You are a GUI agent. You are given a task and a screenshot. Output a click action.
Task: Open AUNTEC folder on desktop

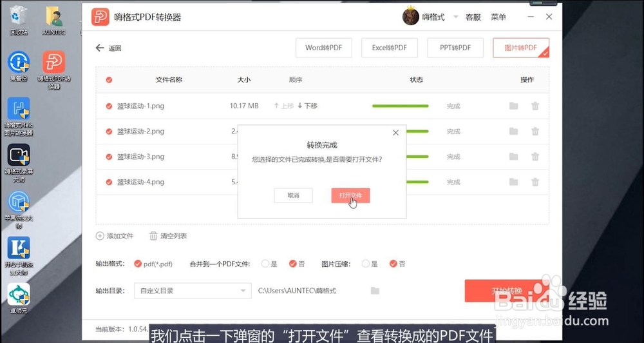click(x=53, y=21)
